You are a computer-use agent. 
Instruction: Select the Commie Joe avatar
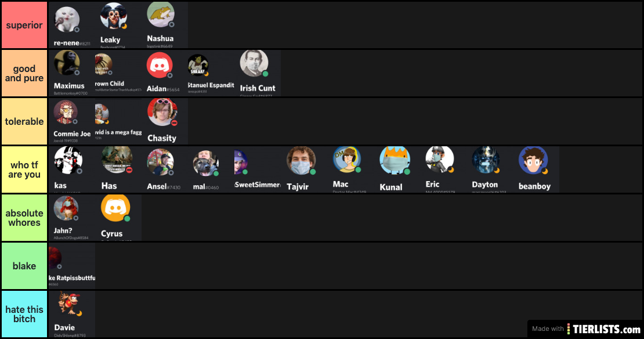66,112
